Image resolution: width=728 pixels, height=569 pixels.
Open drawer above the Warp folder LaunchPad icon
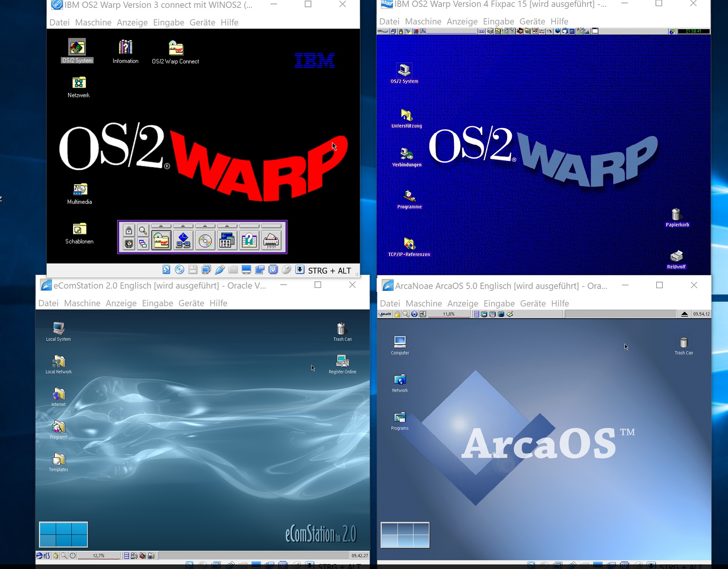click(161, 226)
